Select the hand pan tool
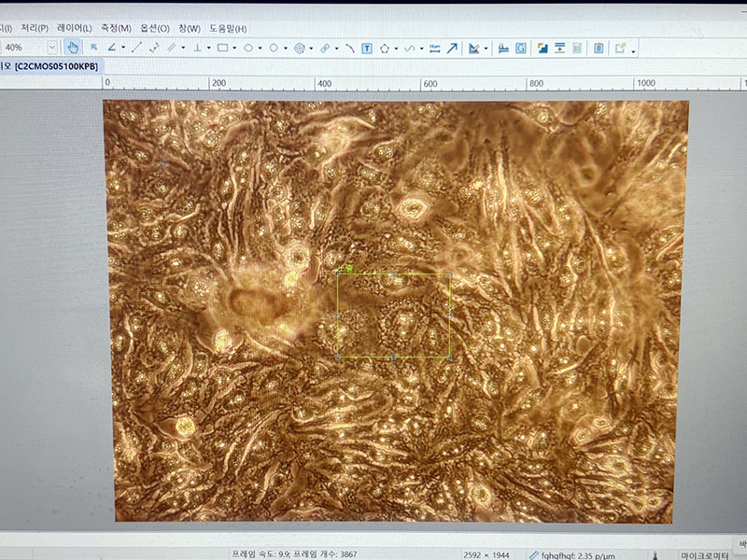This screenshot has height=560, width=747. point(73,48)
